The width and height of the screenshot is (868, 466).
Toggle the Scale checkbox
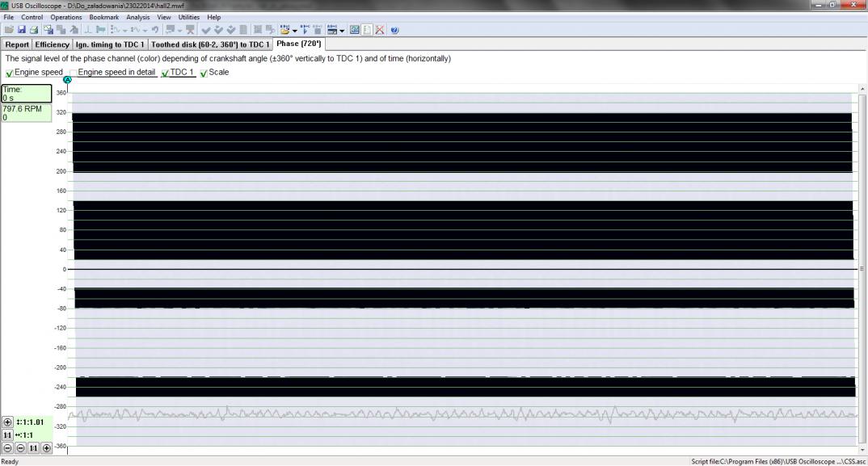point(204,73)
